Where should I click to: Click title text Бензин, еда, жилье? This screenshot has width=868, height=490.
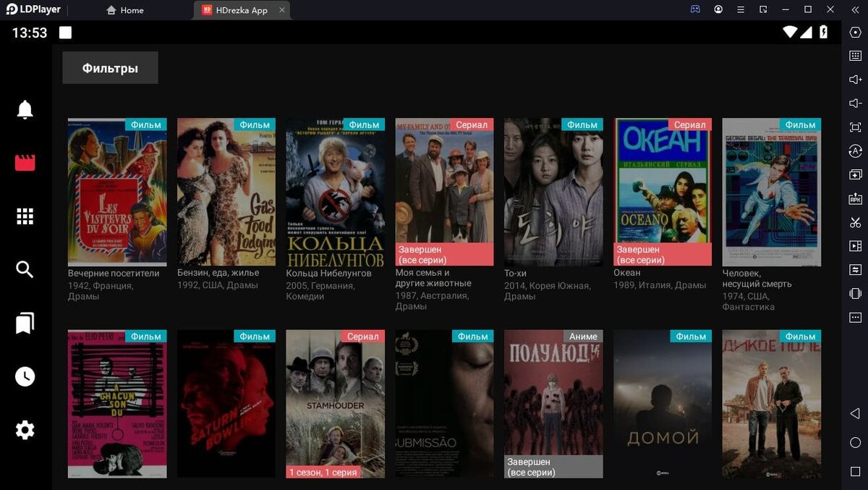click(x=218, y=274)
